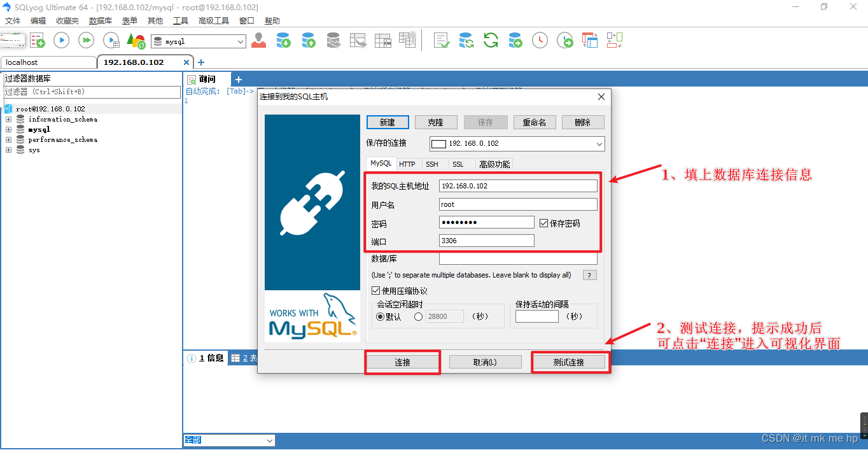The height and width of the screenshot is (450, 868).
Task: Click the table with key toolbar icon
Action: tap(383, 41)
